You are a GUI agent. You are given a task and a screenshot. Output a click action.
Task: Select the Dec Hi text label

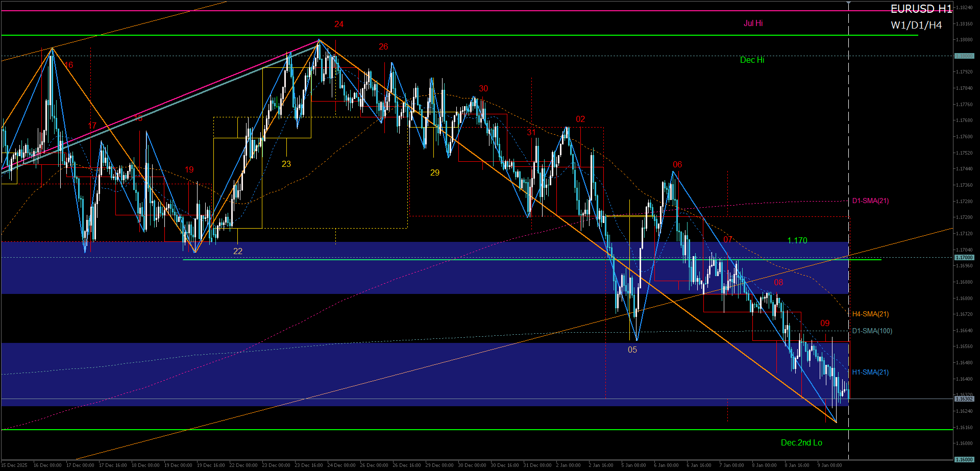point(752,60)
